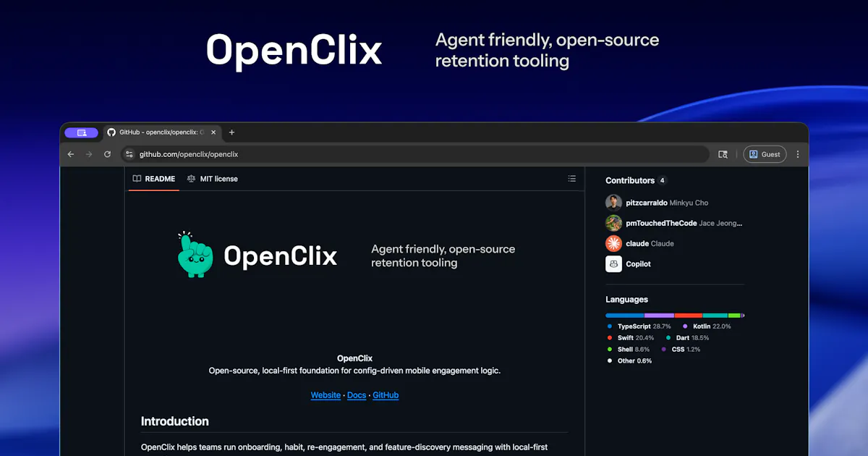
Task: Go forward with the browser forward arrow
Action: coord(89,154)
